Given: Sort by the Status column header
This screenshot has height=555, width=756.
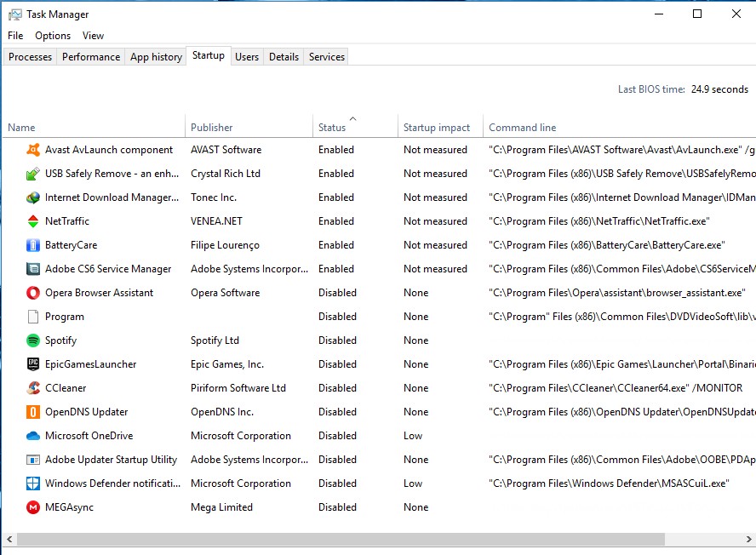Looking at the screenshot, I should [x=355, y=128].
